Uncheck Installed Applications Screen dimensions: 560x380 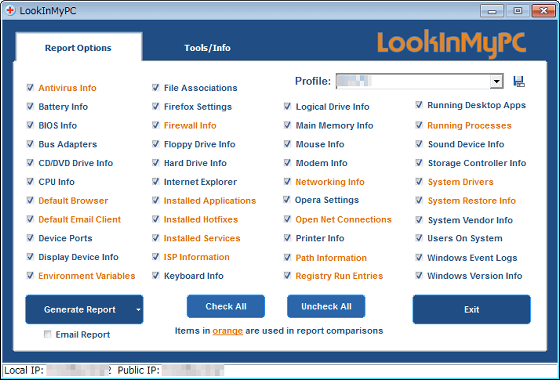[155, 200]
